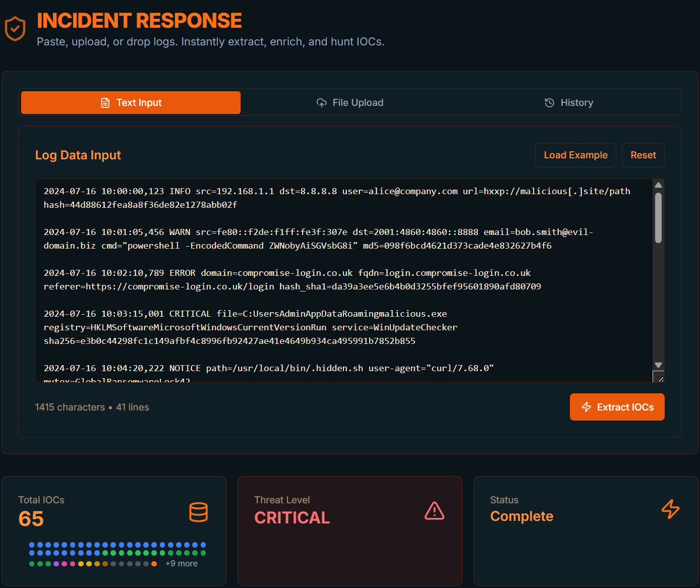The width and height of the screenshot is (700, 588).
Task: Open the File Upload tab
Action: pyautogui.click(x=350, y=102)
